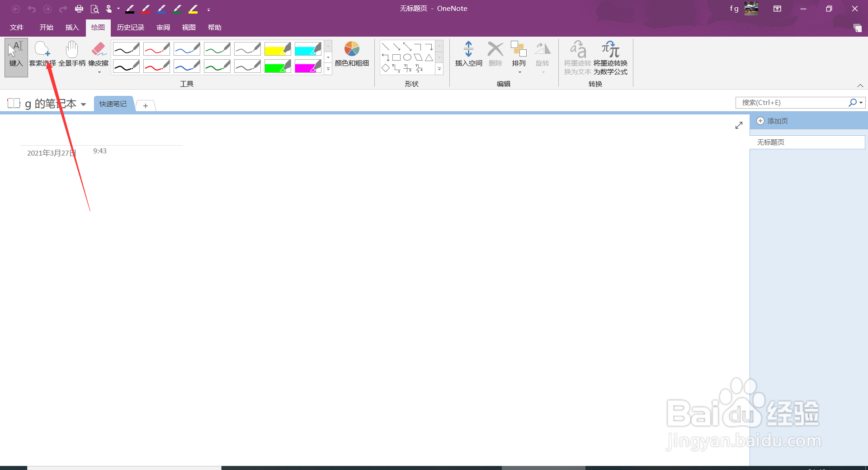Click the page date 2021年3月27日
868x470 pixels.
(51, 153)
